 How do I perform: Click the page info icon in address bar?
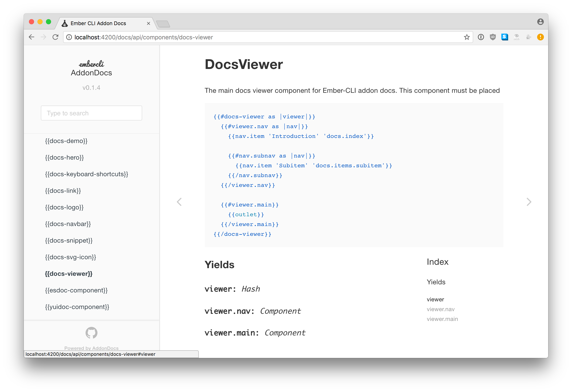(x=69, y=37)
